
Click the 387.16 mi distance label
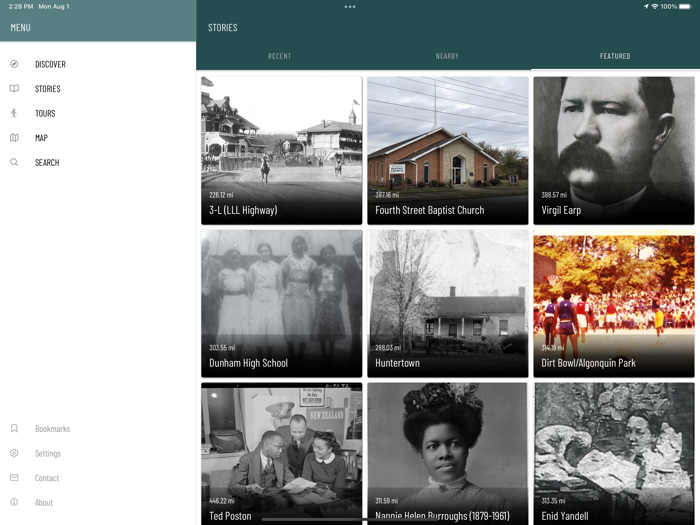tap(387, 195)
